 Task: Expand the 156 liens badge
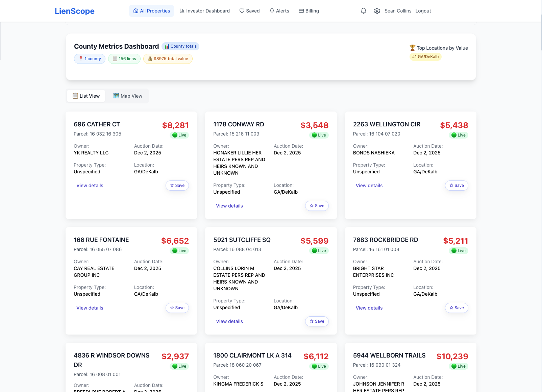pyautogui.click(x=124, y=58)
